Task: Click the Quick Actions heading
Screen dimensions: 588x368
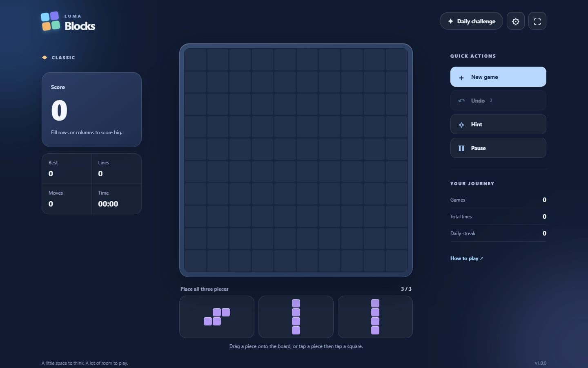Action: (473, 56)
